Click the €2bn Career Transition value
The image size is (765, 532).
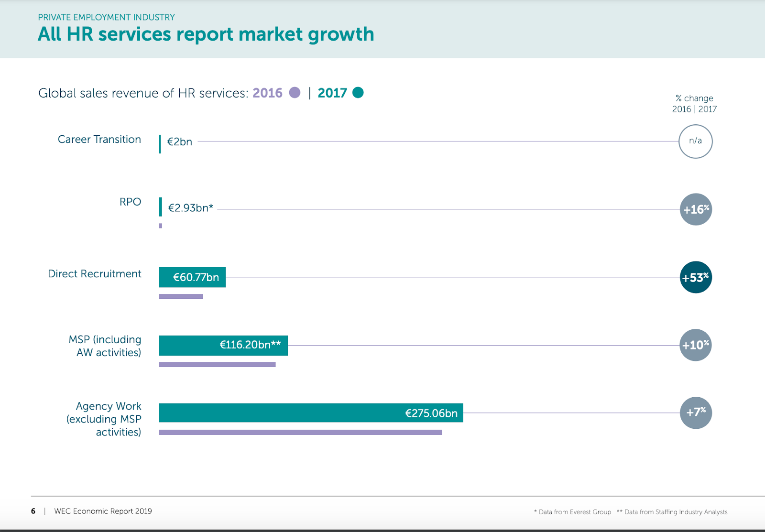coord(179,142)
